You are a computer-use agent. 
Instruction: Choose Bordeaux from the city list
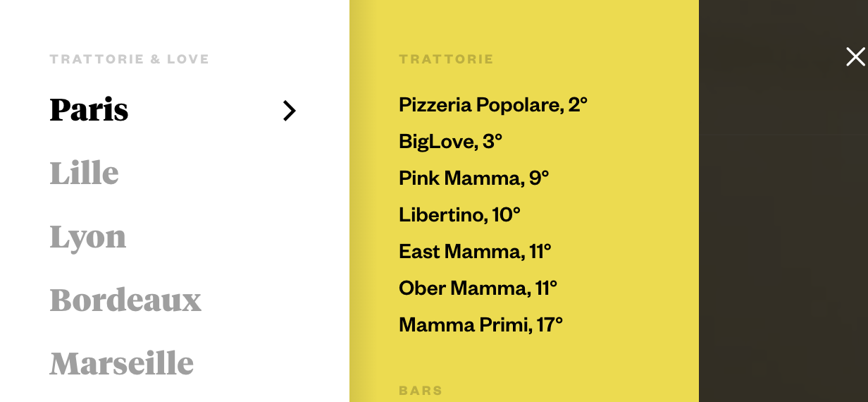point(125,300)
